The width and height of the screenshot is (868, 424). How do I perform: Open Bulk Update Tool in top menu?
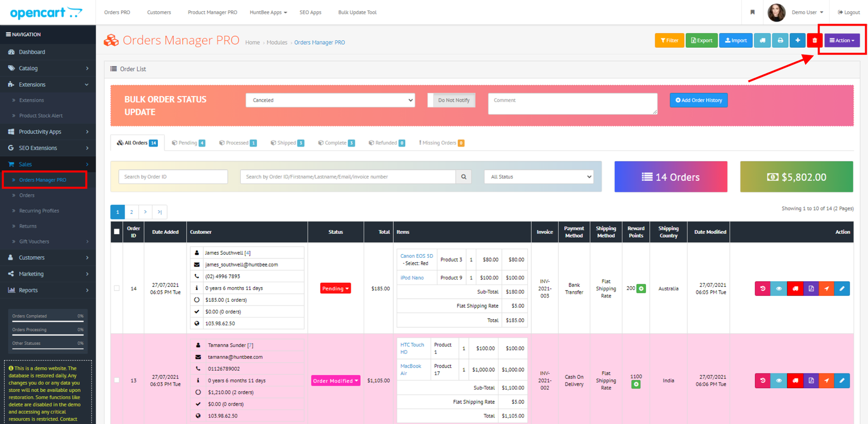click(357, 12)
